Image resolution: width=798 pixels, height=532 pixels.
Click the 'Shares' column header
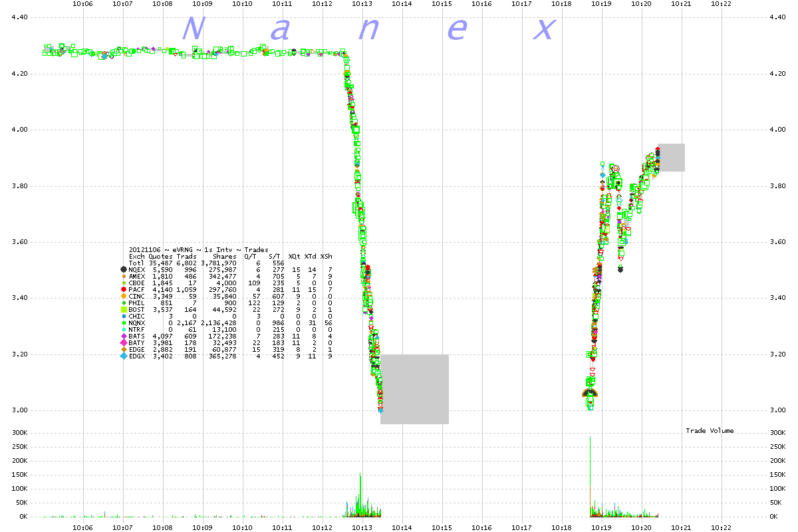coord(225,256)
